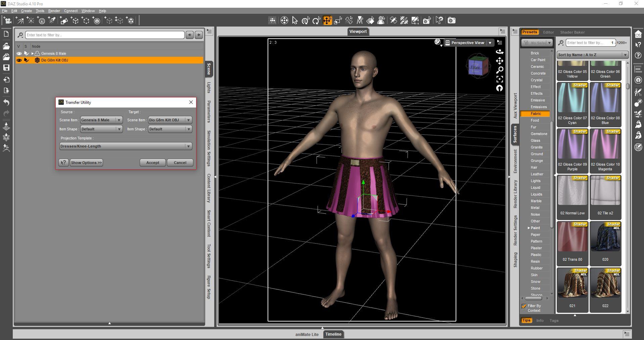
Task: Click the previous filter result arrow button
Action: coord(190,35)
